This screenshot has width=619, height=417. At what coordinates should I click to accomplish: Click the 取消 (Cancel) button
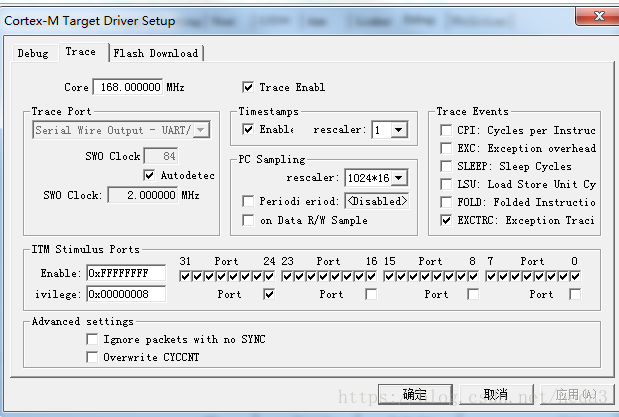tap(496, 394)
